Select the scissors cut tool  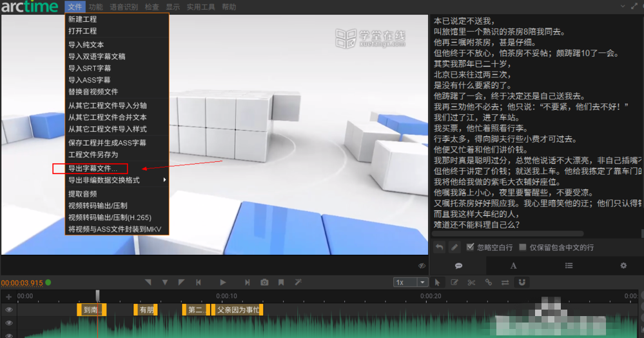(471, 283)
